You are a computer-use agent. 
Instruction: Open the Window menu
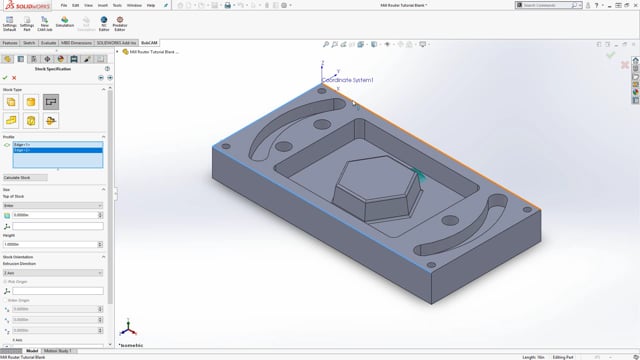[x=134, y=5]
